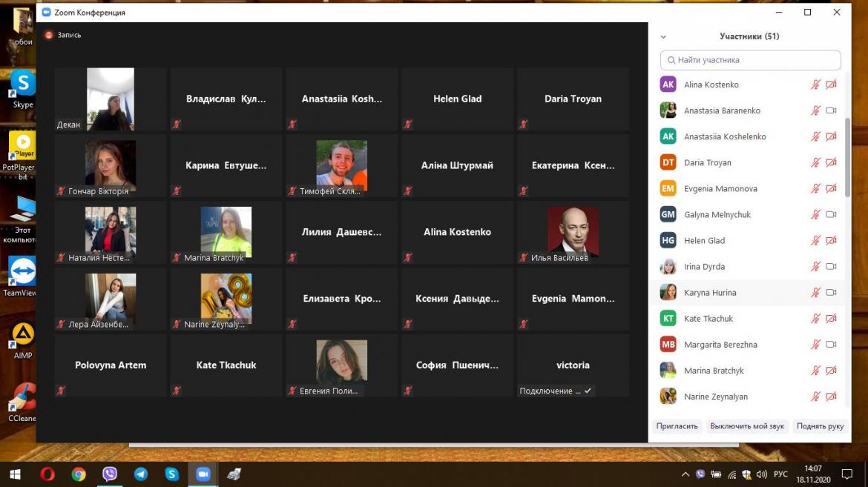The width and height of the screenshot is (868, 487).
Task: Open Viber from the taskbar
Action: (110, 474)
